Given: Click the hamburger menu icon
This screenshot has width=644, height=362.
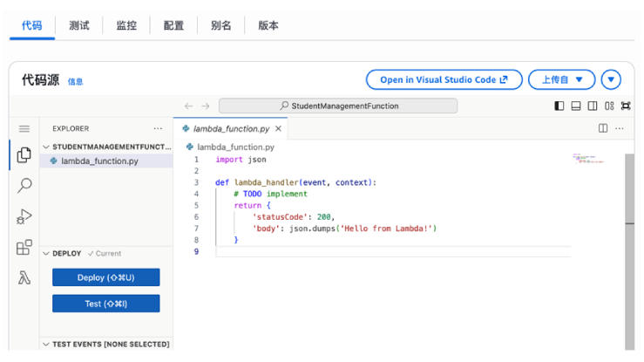Looking at the screenshot, I should (24, 128).
